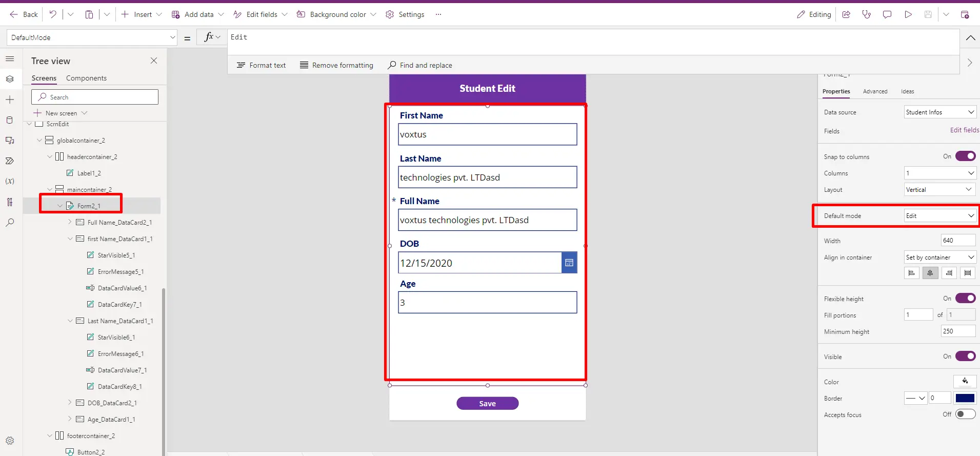Open the Media pane icon
Image resolution: width=980 pixels, height=456 pixels.
(10, 141)
